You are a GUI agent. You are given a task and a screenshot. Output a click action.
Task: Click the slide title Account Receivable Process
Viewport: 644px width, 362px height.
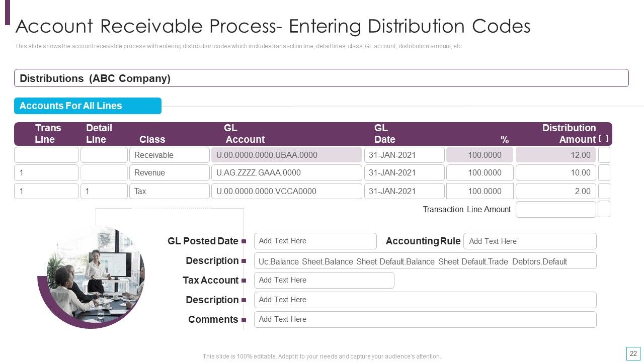coord(273,26)
